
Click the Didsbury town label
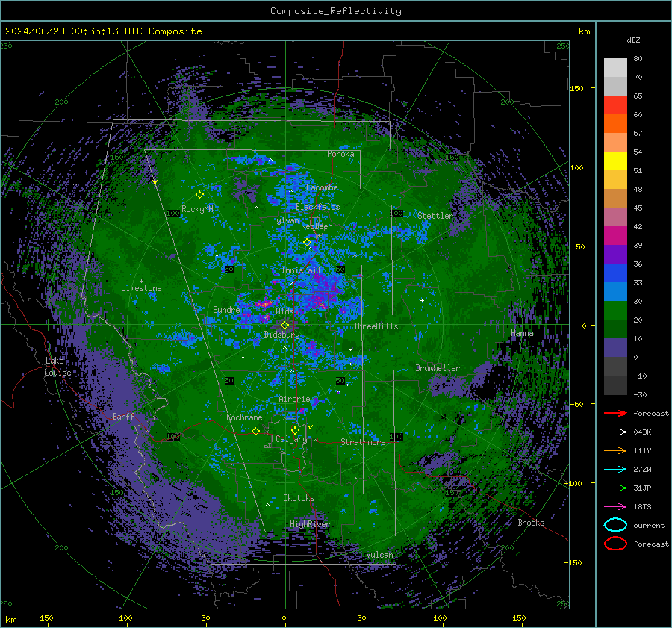(281, 335)
